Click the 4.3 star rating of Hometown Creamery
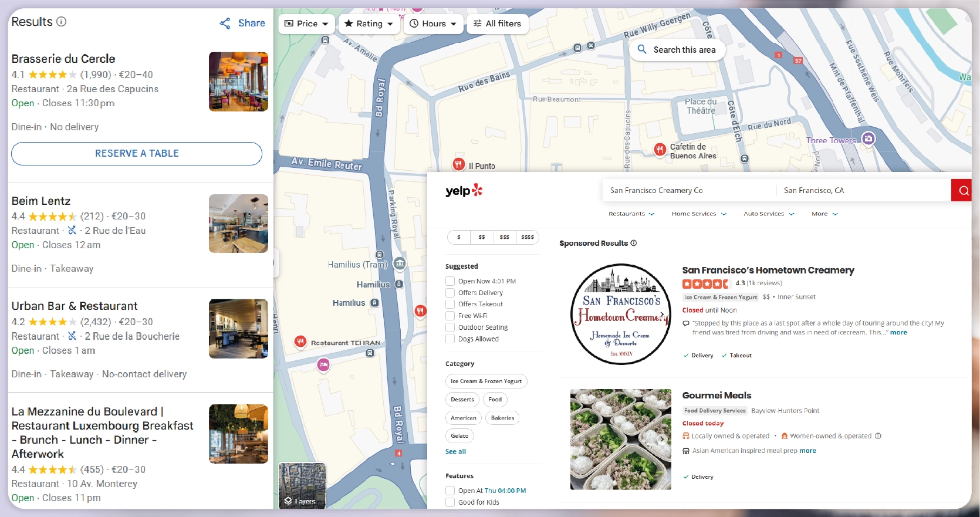The height and width of the screenshot is (517, 980). 705,283
